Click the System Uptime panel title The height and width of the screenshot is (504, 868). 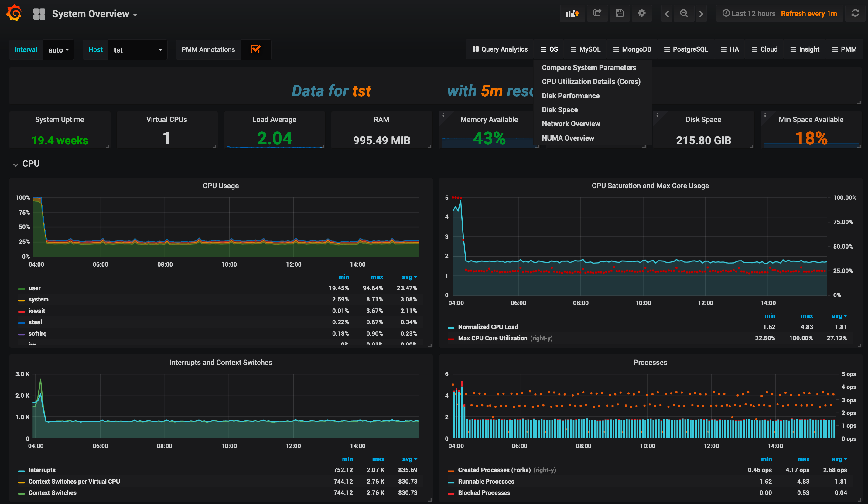click(60, 119)
